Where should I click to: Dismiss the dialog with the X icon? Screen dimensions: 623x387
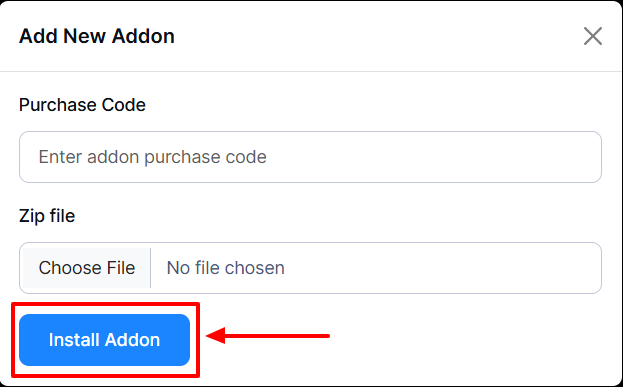click(x=592, y=36)
